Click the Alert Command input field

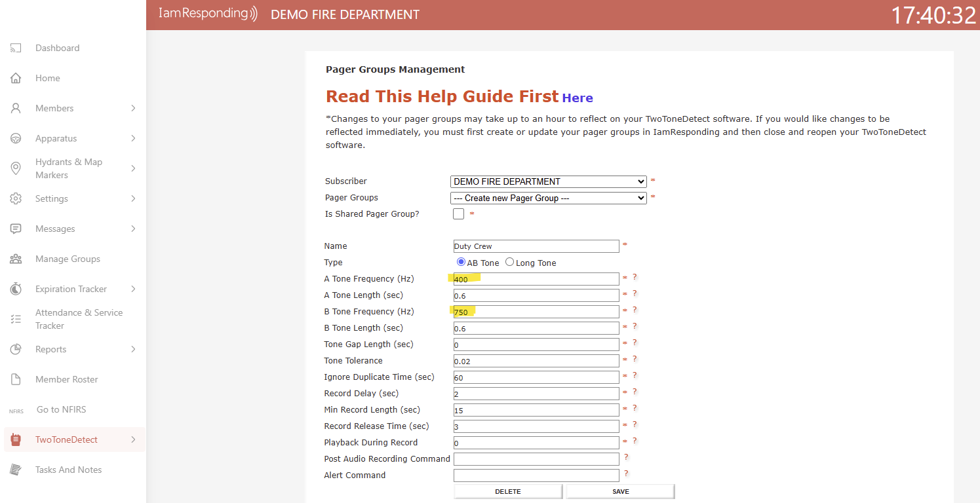[x=536, y=475]
